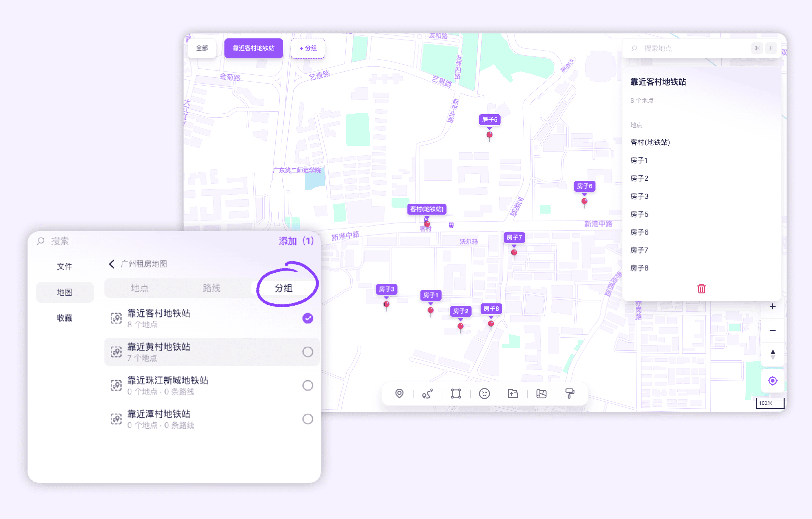
Task: Click the group icon beside 靠近黄村地铁站 row
Action: (x=116, y=352)
